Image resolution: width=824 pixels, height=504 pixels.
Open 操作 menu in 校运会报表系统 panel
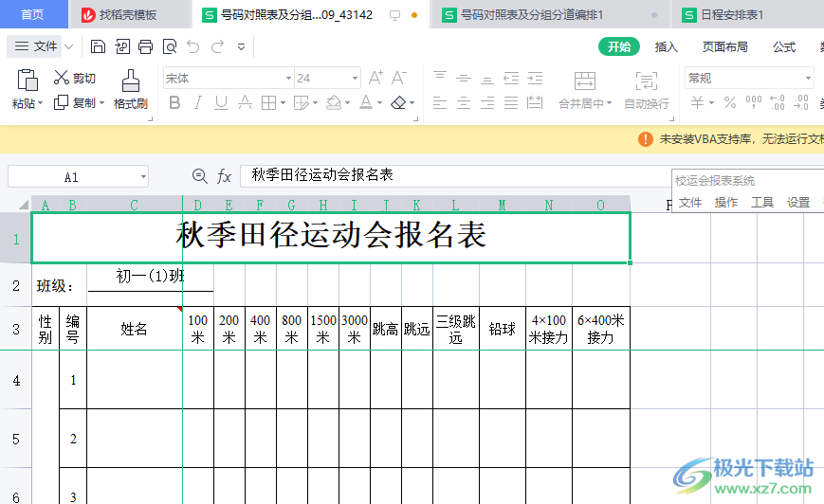point(726,202)
